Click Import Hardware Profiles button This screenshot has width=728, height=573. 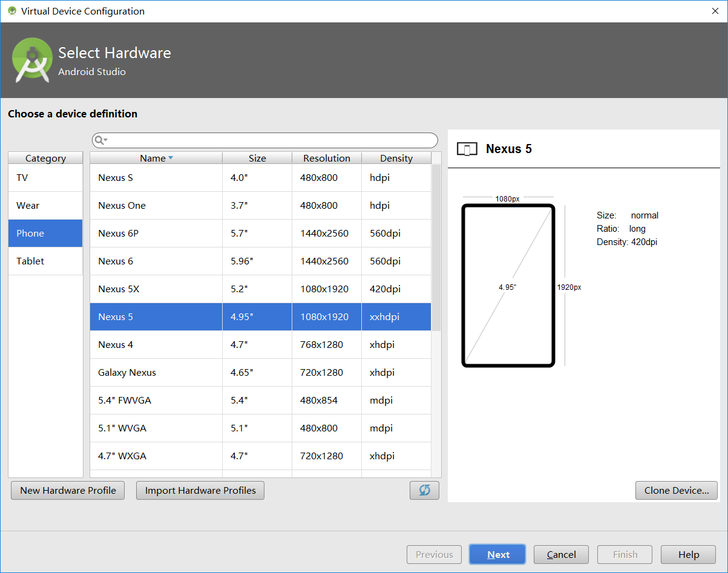(200, 490)
